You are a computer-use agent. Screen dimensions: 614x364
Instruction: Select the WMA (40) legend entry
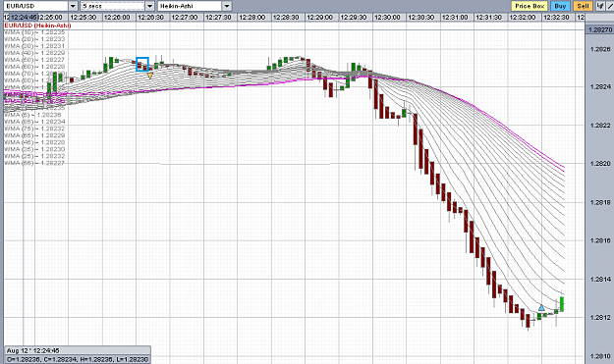pos(34,53)
